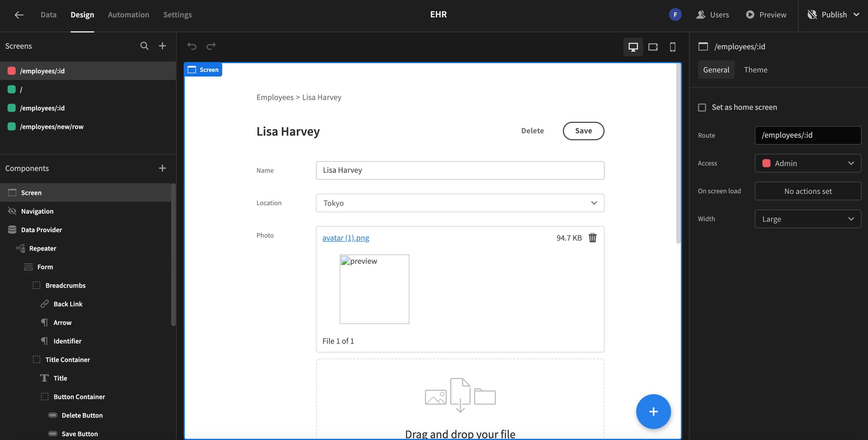Open the screens search icon

pos(144,46)
